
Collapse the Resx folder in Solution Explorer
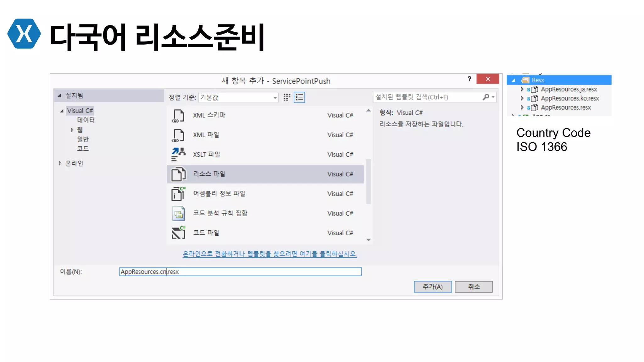(x=513, y=80)
